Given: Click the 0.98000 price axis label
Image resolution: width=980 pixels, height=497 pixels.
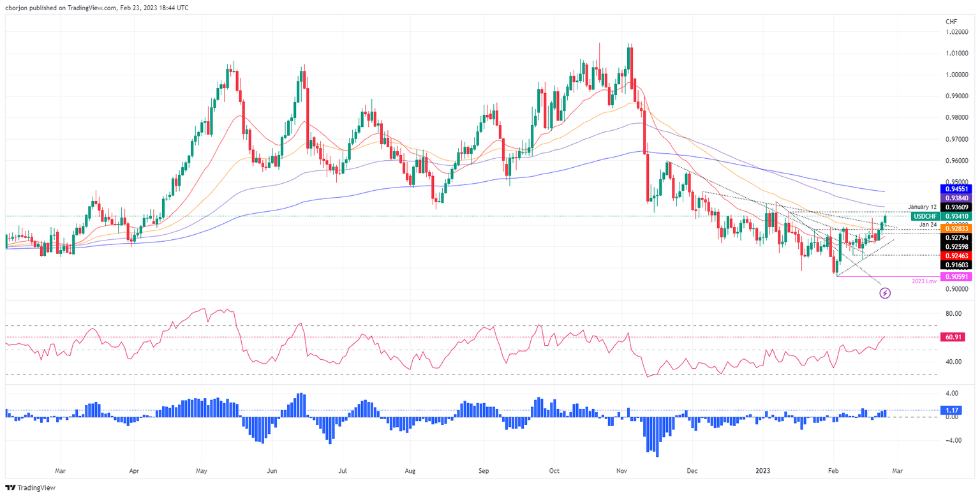Looking at the screenshot, I should 958,118.
